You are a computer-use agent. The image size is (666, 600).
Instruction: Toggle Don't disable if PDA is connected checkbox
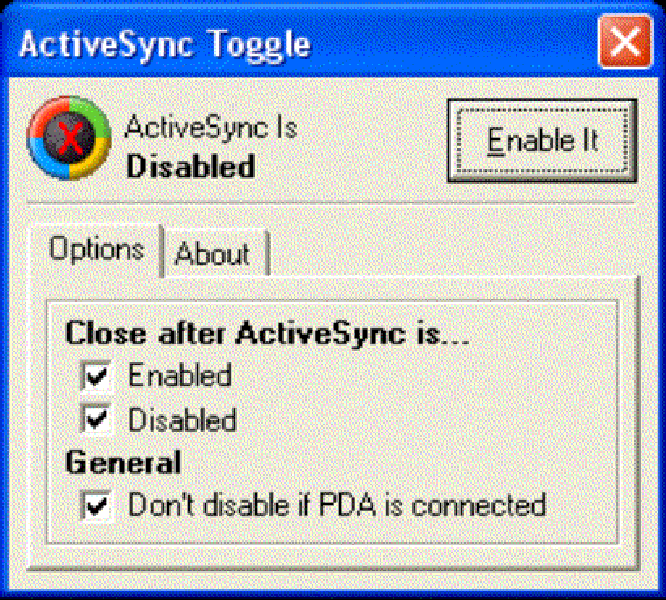click(96, 505)
